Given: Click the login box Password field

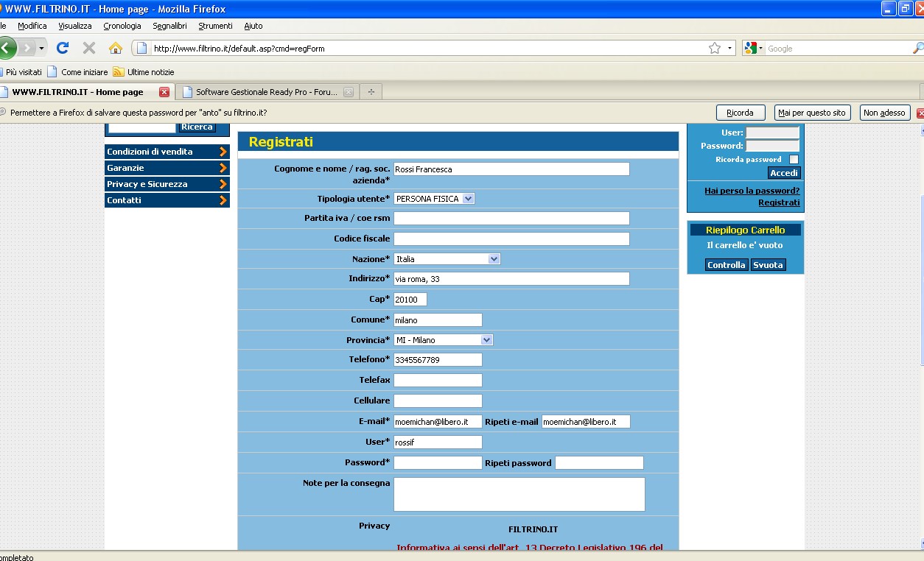Looking at the screenshot, I should tap(772, 146).
